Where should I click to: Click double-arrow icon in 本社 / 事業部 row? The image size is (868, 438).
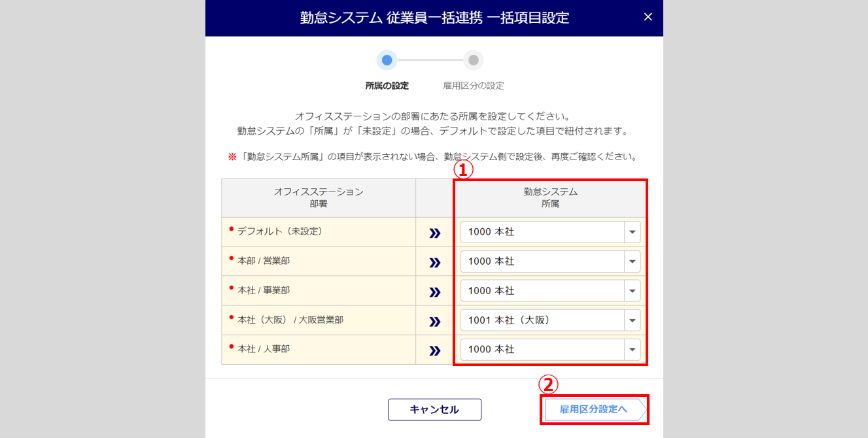coord(434,291)
